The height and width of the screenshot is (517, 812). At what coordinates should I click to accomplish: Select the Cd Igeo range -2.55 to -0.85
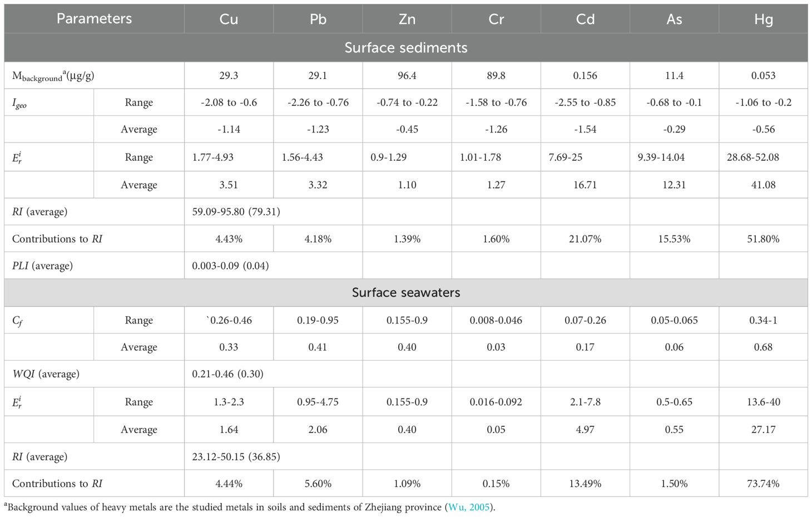coord(585,102)
